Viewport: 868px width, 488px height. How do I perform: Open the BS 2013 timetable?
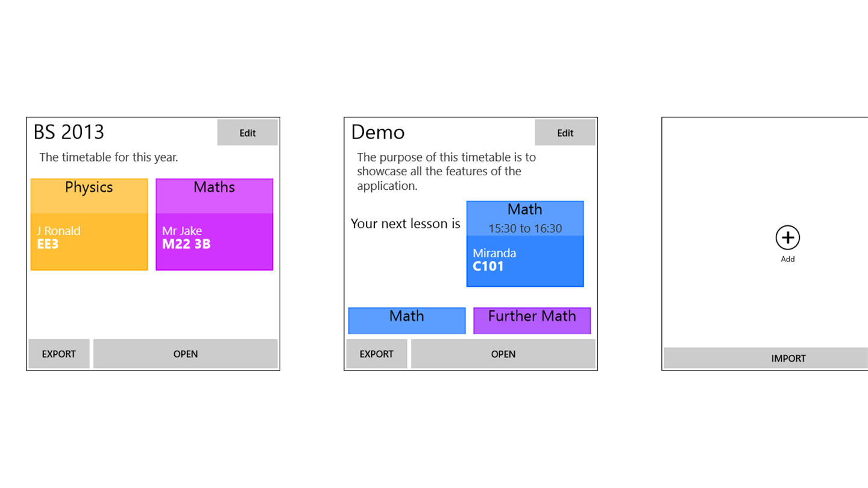click(x=185, y=354)
